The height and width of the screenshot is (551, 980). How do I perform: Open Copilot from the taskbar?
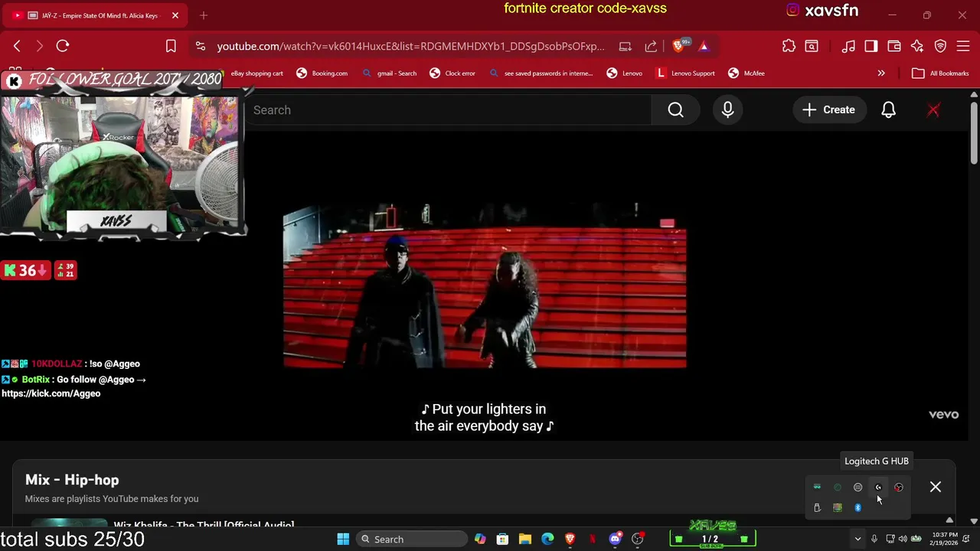(x=480, y=540)
